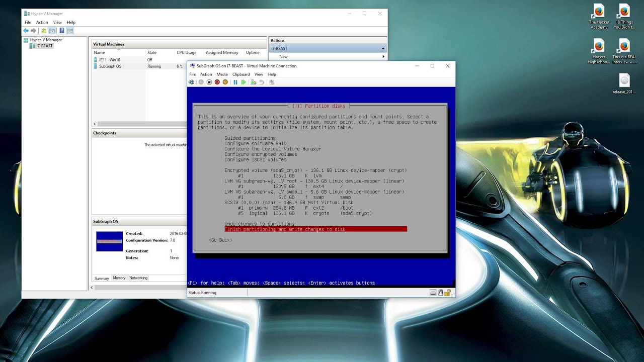Open Action menu in Hyper-V Manager
This screenshot has width=644, height=362.
pos(42,23)
